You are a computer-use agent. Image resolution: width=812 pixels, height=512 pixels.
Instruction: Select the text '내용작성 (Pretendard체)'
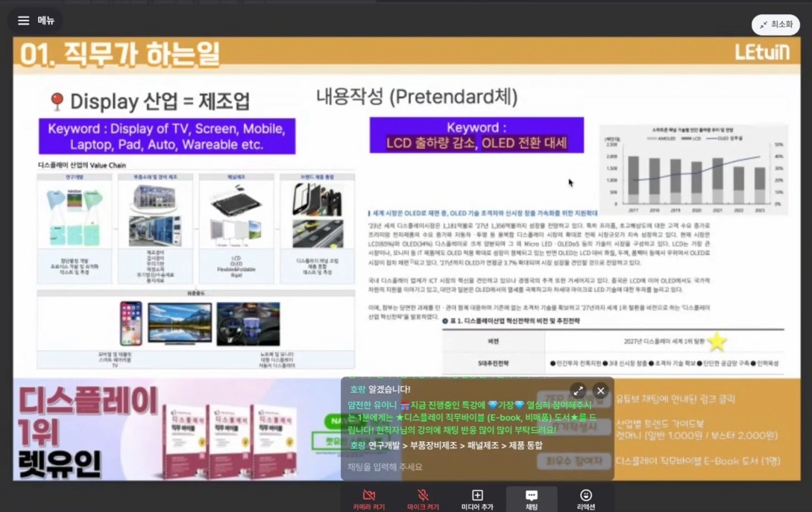tap(417, 97)
